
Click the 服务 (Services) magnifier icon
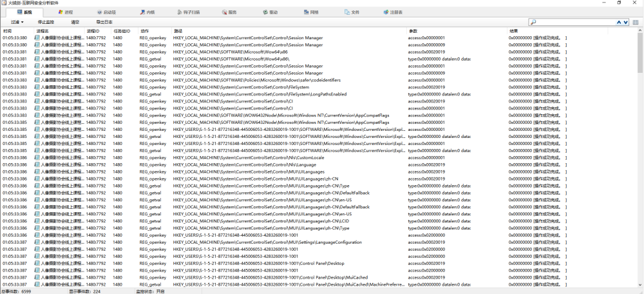tap(224, 12)
